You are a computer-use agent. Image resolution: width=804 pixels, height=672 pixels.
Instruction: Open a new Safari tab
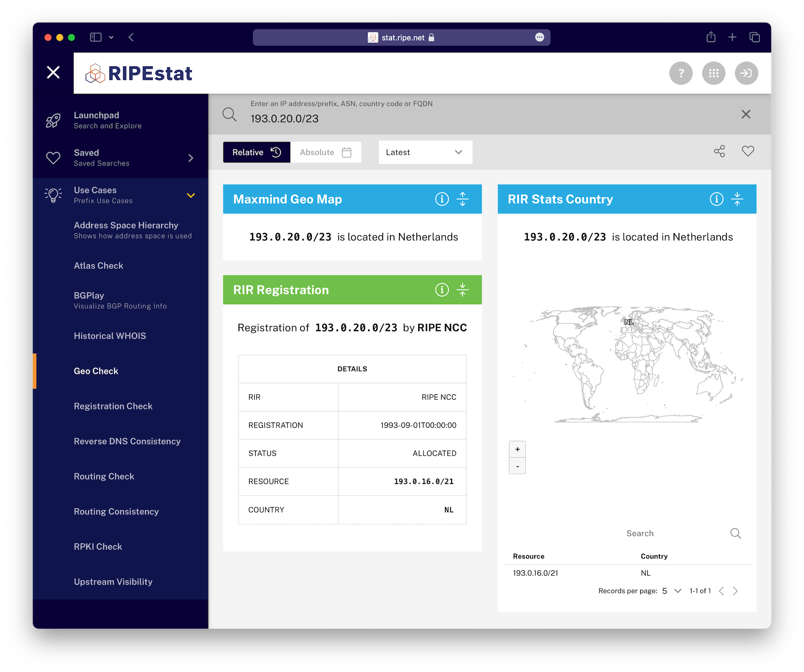coord(732,38)
